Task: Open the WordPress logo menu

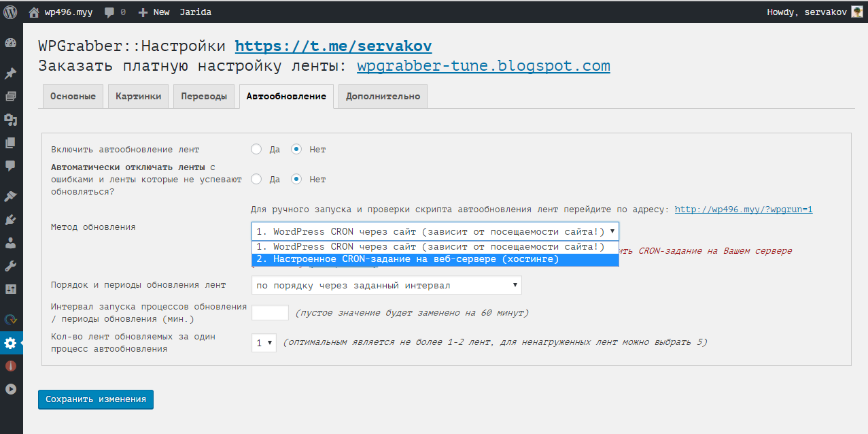Action: coord(11,12)
